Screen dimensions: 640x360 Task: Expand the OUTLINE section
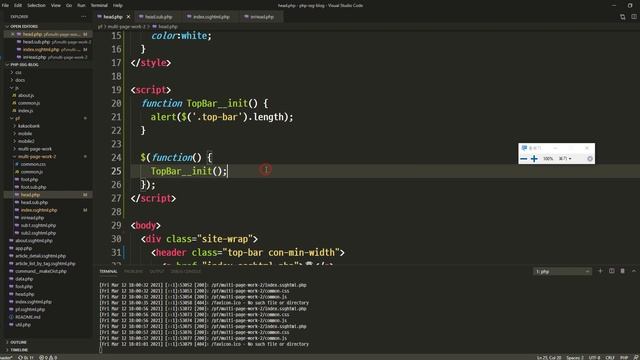(18, 342)
